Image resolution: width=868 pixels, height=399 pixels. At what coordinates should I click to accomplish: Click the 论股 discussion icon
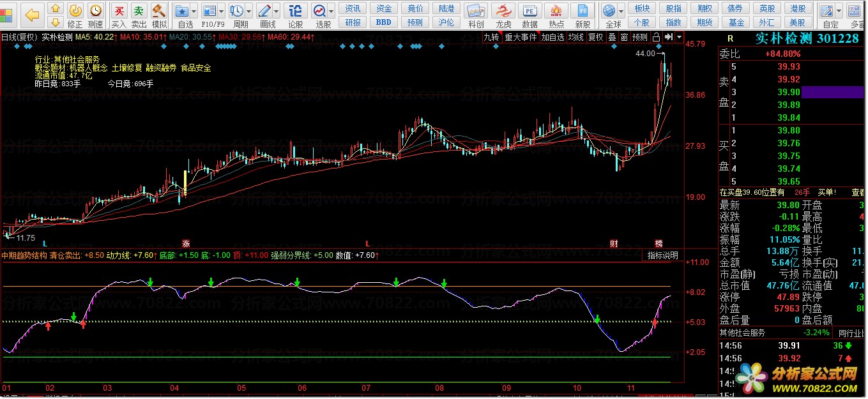(x=295, y=11)
